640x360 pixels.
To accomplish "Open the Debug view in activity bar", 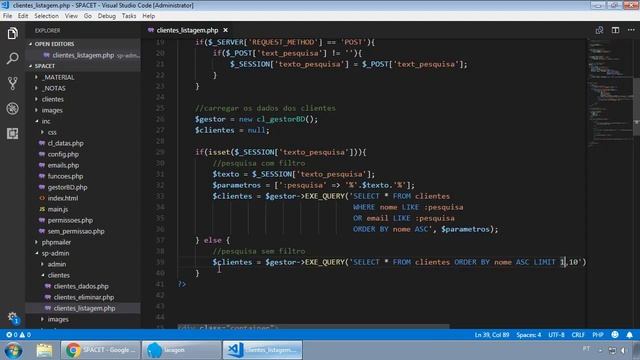I will click(12, 109).
